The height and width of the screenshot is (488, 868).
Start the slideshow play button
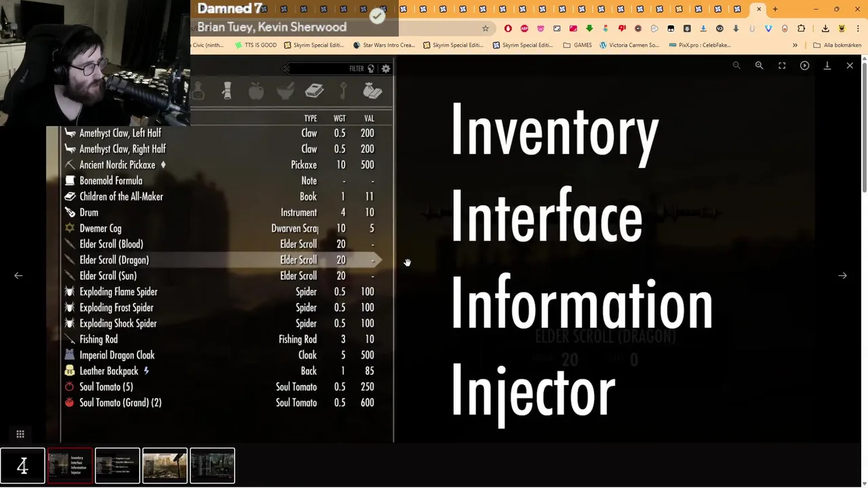(x=804, y=66)
